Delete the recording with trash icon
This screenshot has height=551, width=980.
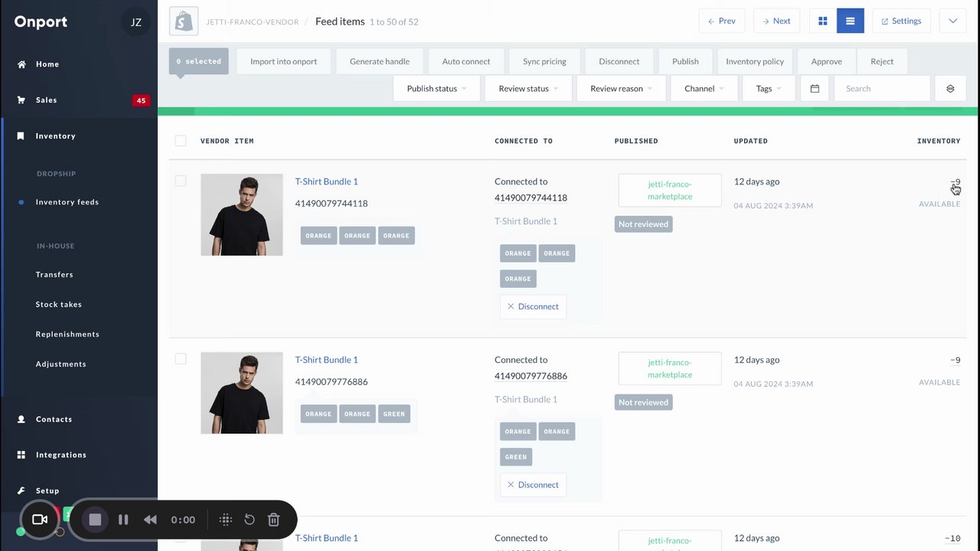pos(273,520)
